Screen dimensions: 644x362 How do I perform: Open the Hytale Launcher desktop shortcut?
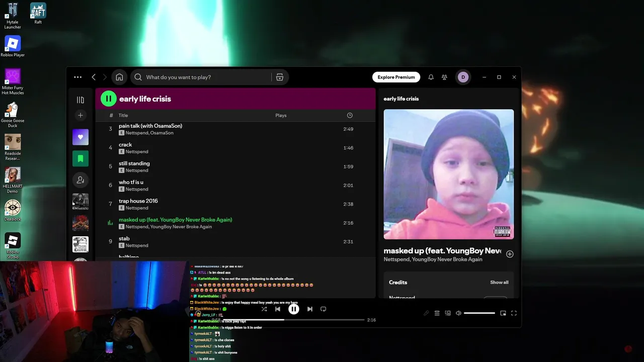(x=13, y=16)
